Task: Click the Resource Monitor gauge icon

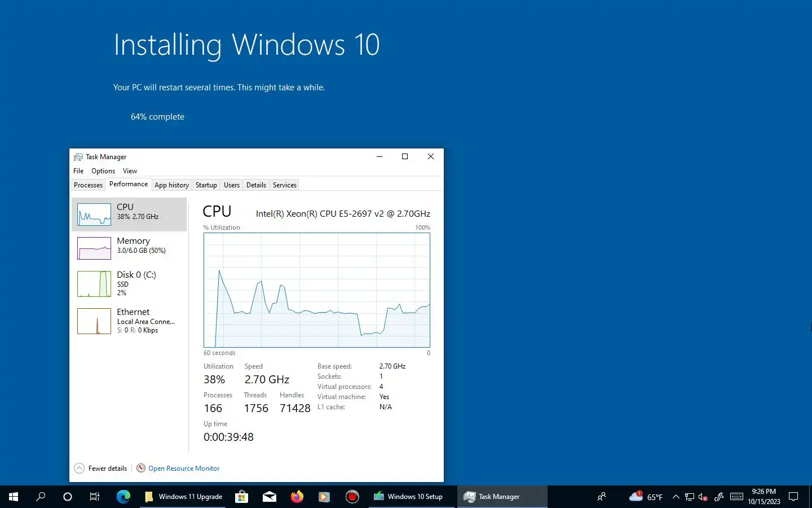Action: pyautogui.click(x=141, y=468)
